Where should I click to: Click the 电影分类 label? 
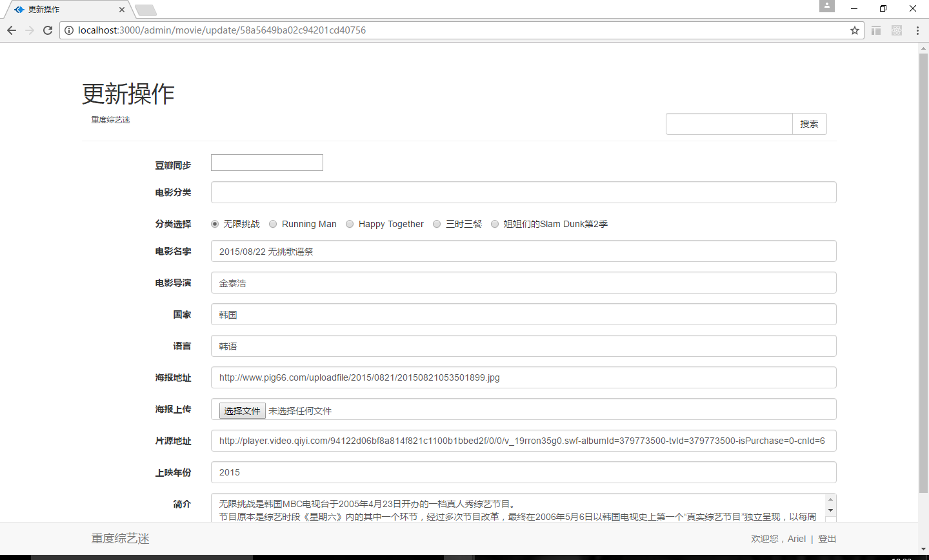(x=173, y=192)
